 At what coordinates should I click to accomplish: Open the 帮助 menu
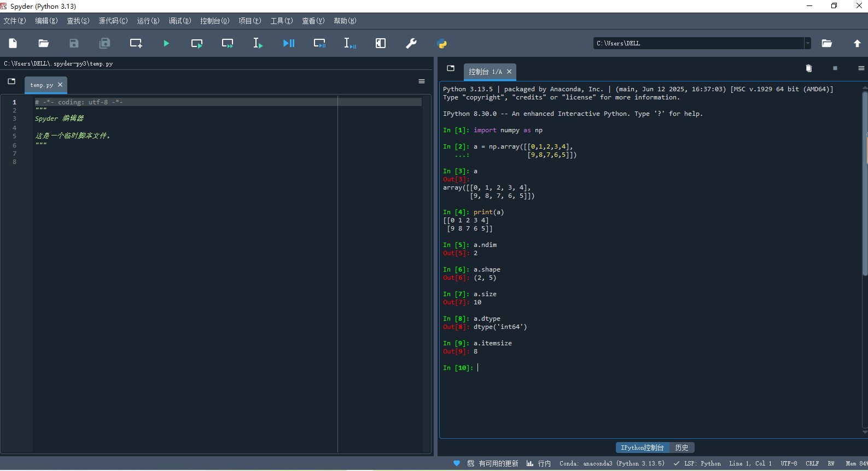(x=345, y=21)
